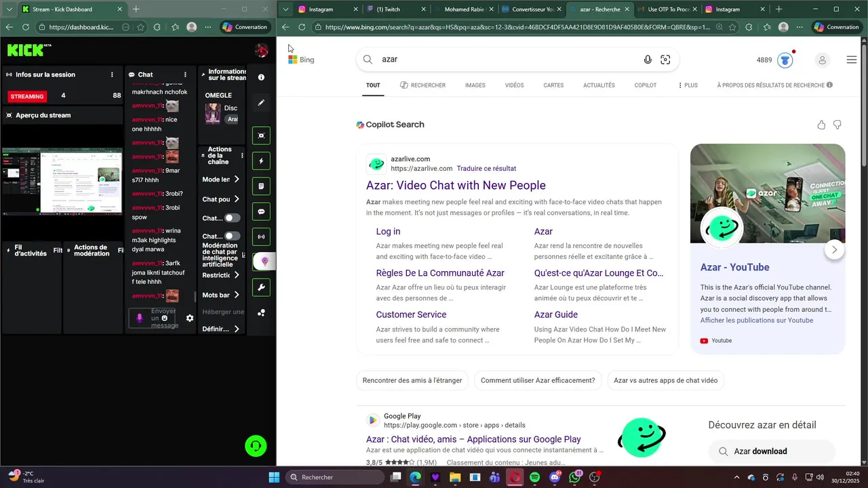The width and height of the screenshot is (868, 488).
Task: Click the Bing microphone voice search icon
Action: 648,60
